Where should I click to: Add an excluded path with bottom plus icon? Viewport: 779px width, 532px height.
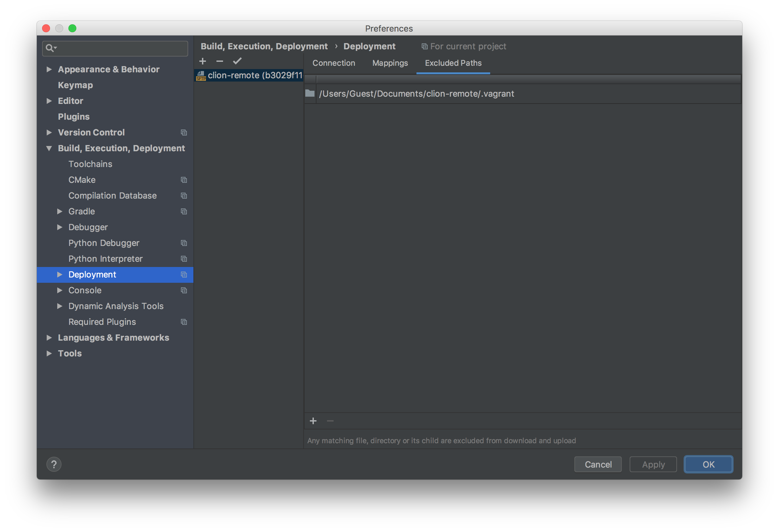coord(313,421)
